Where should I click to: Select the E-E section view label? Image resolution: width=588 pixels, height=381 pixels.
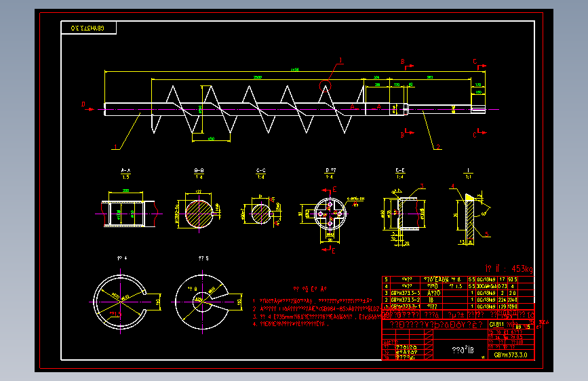coord(400,171)
